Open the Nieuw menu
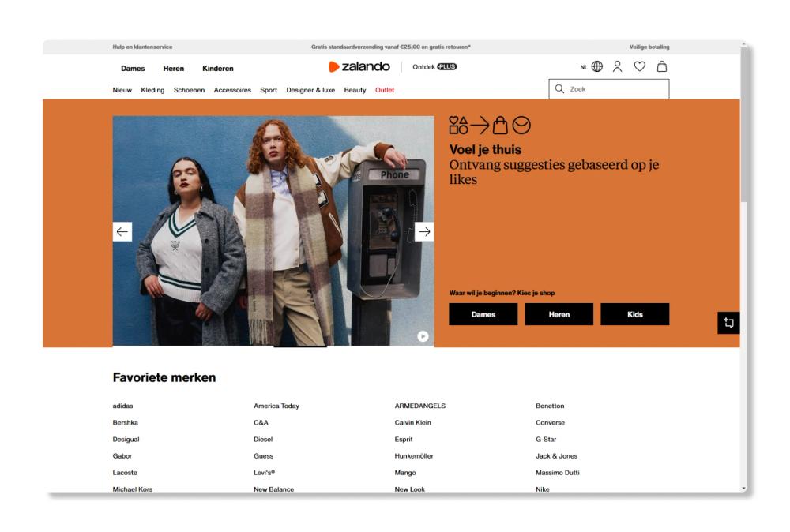Image resolution: width=790 pixels, height=532 pixels. tap(122, 90)
